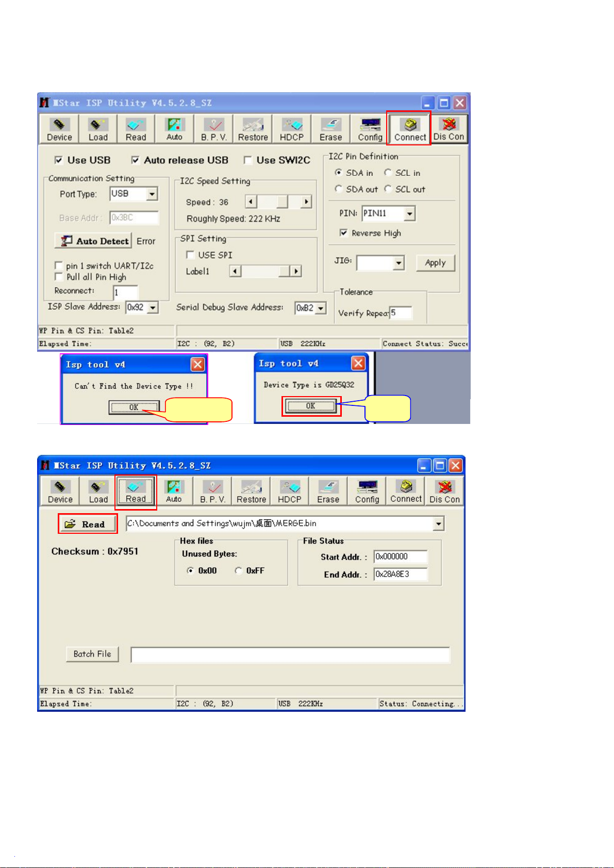The height and width of the screenshot is (868, 614).
Task: Enable Pull all Pin High checkbox
Action: click(59, 277)
